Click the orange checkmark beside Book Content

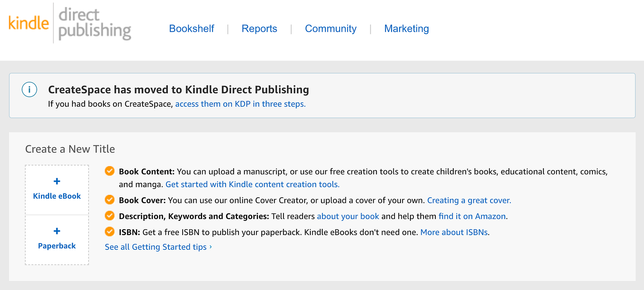point(110,171)
